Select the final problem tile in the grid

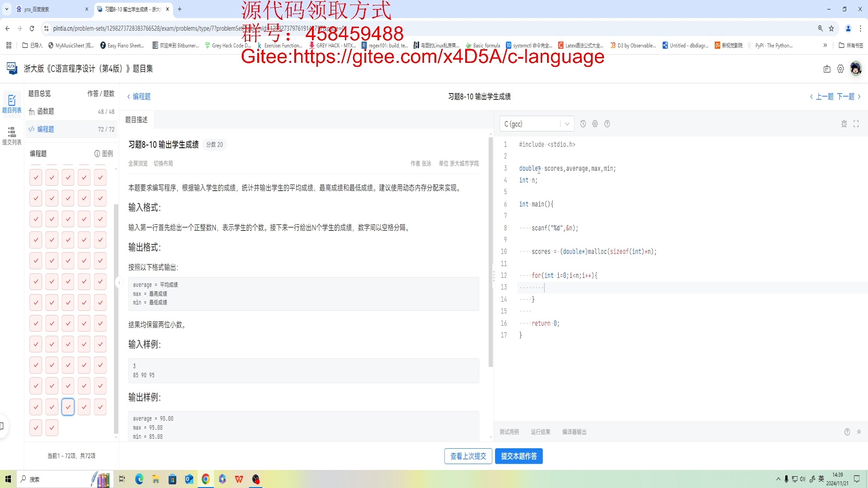[52, 427]
